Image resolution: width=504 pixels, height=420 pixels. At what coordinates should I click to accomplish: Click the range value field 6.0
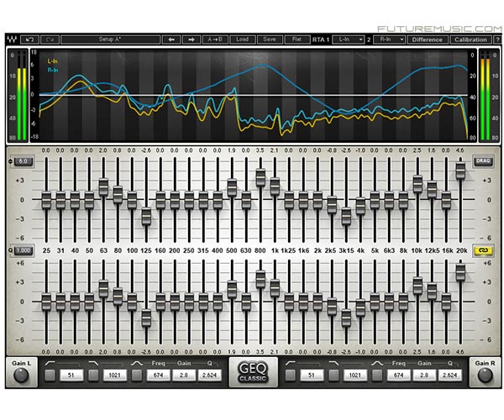24,161
